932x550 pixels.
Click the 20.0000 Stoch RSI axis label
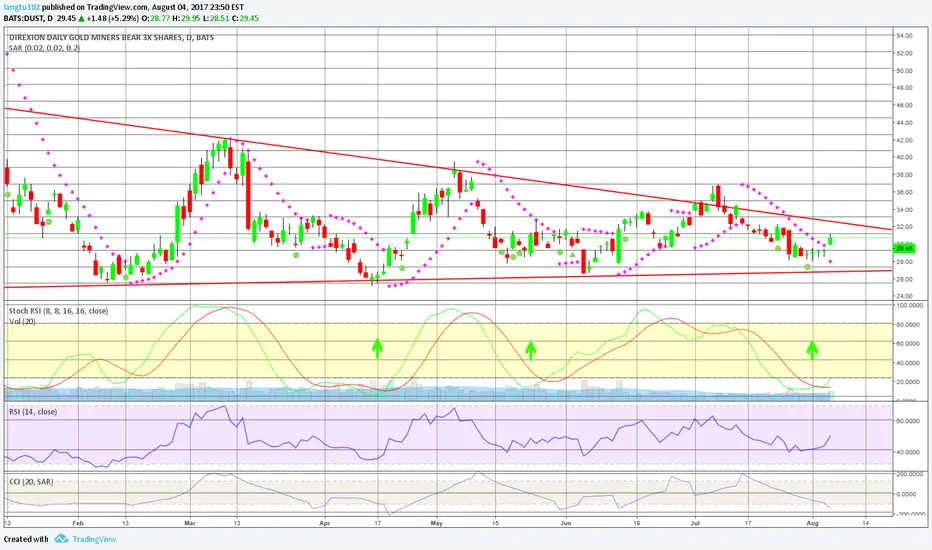909,382
